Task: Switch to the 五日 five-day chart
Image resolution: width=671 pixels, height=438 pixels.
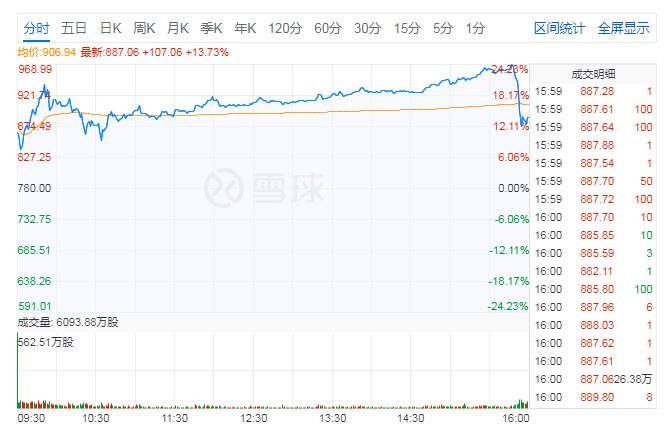Action: pyautogui.click(x=73, y=28)
